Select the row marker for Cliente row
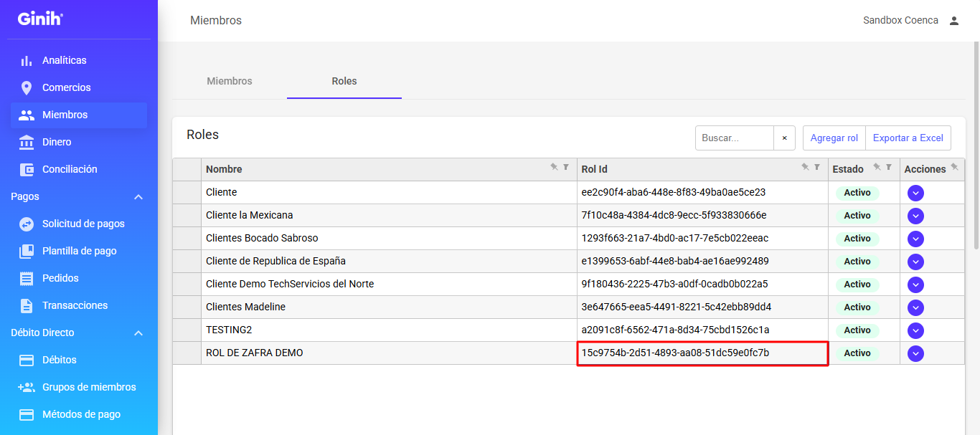This screenshot has height=435, width=980. 187,193
